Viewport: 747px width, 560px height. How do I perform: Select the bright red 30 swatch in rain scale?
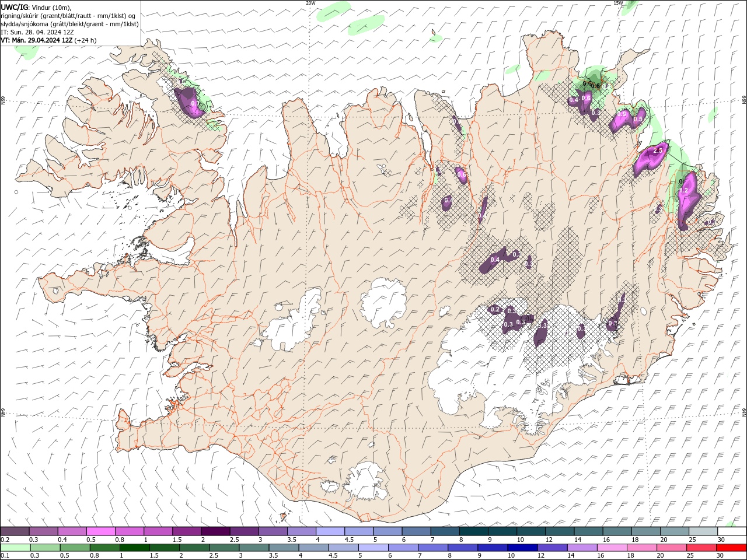[x=731, y=548]
